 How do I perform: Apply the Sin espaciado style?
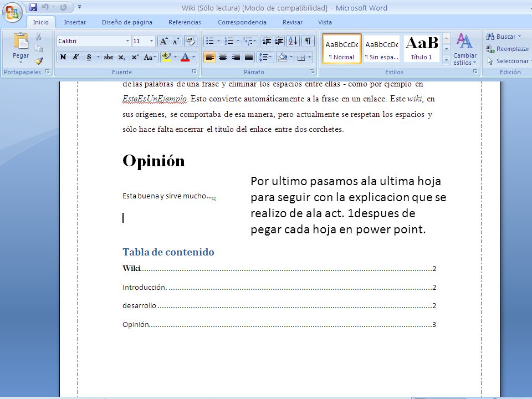(x=382, y=49)
